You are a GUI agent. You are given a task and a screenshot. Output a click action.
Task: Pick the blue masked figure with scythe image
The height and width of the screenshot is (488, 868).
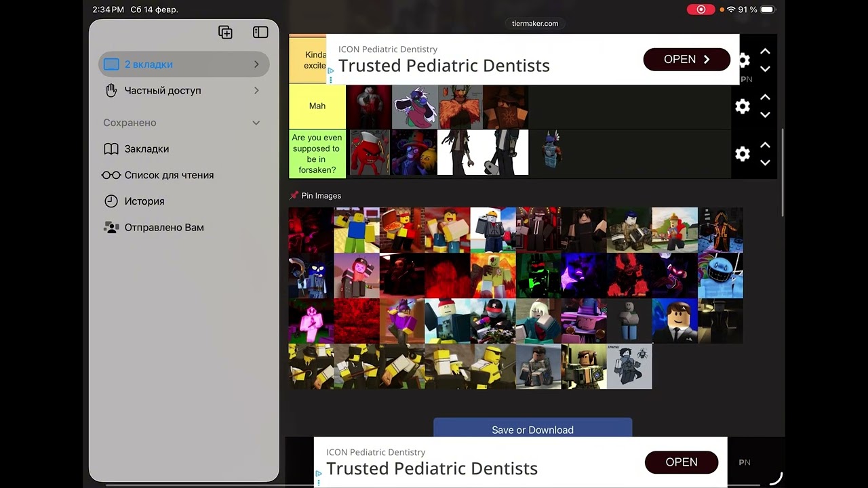311,275
